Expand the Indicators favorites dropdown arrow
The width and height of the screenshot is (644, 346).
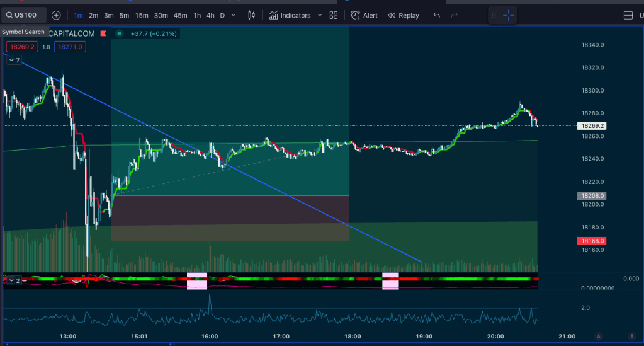(x=320, y=15)
